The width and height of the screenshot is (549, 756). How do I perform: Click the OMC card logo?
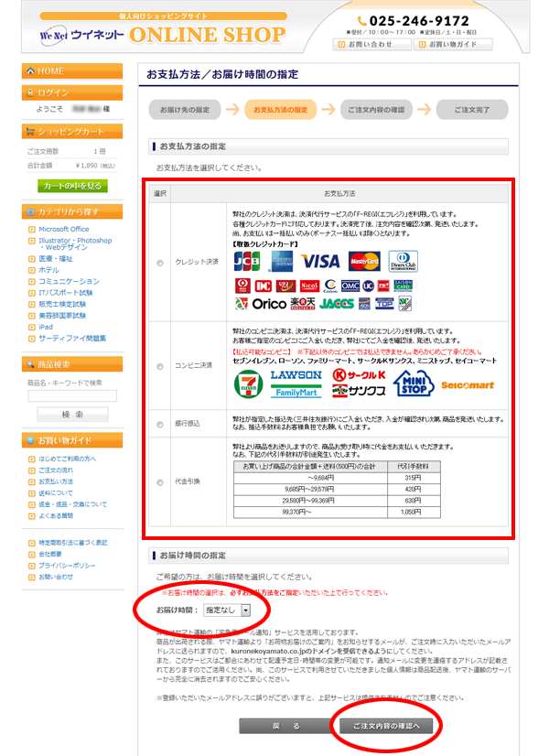350,286
